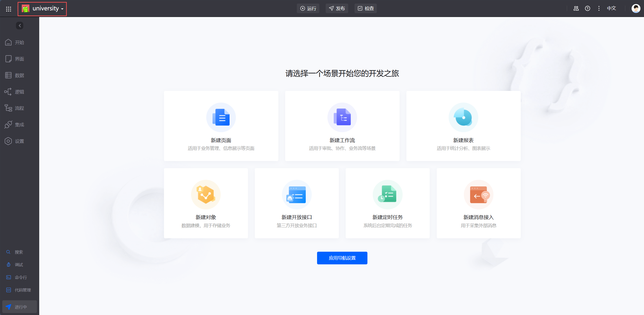Open the vertical three-dot more menu
Viewport: 644px width, 315px height.
[599, 8]
